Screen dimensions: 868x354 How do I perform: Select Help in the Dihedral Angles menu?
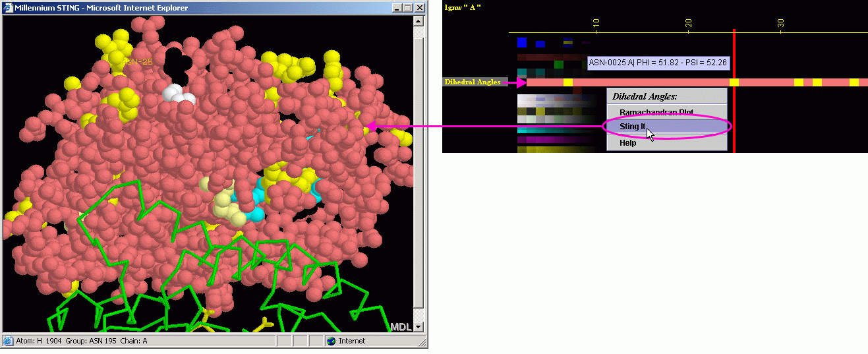pyautogui.click(x=667, y=142)
